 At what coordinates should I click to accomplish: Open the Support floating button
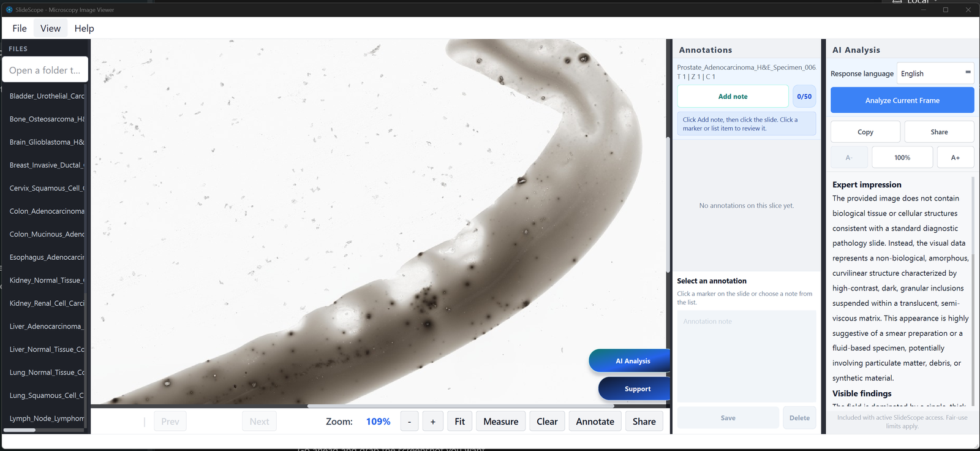click(635, 388)
